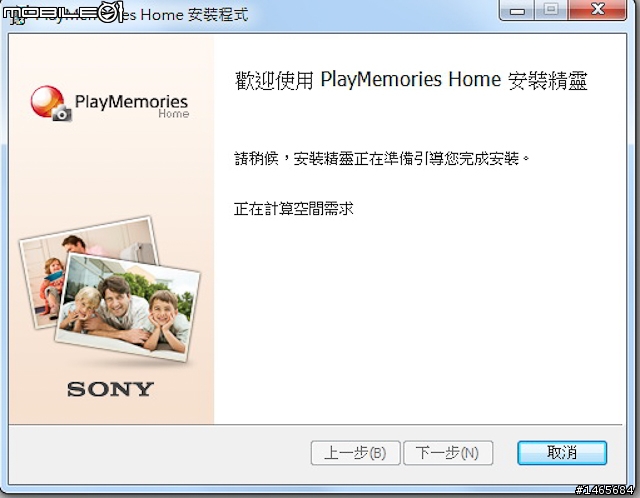Click the Home subtitle under PlayMemories

click(x=173, y=113)
